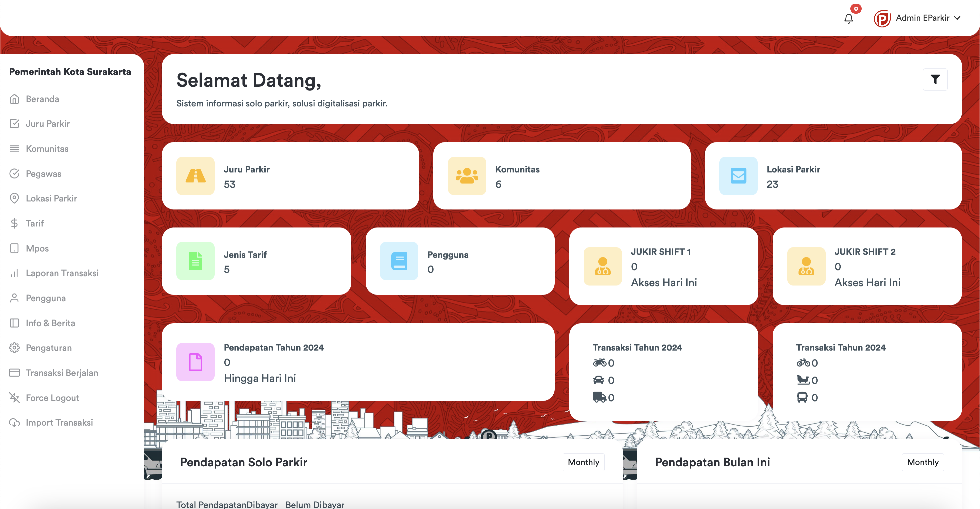
Task: Open Lokasi Parkir via map pin icon
Action: click(14, 198)
